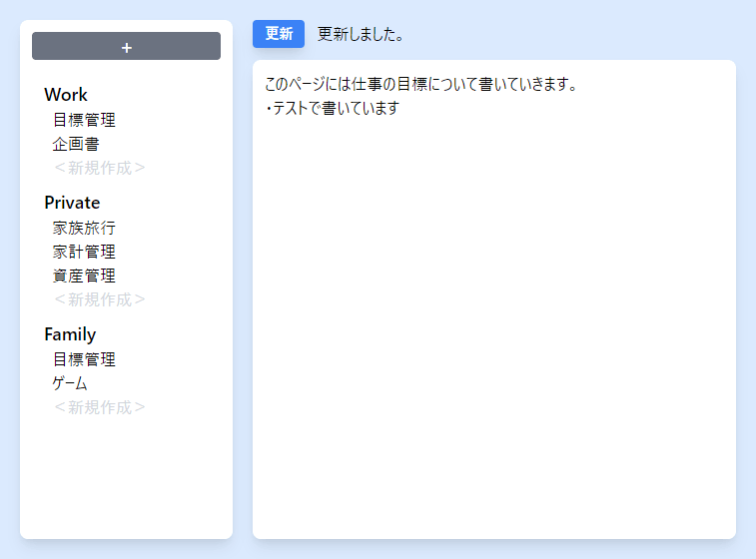756x559 pixels.
Task: Click into the note text editor area
Action: (494, 299)
